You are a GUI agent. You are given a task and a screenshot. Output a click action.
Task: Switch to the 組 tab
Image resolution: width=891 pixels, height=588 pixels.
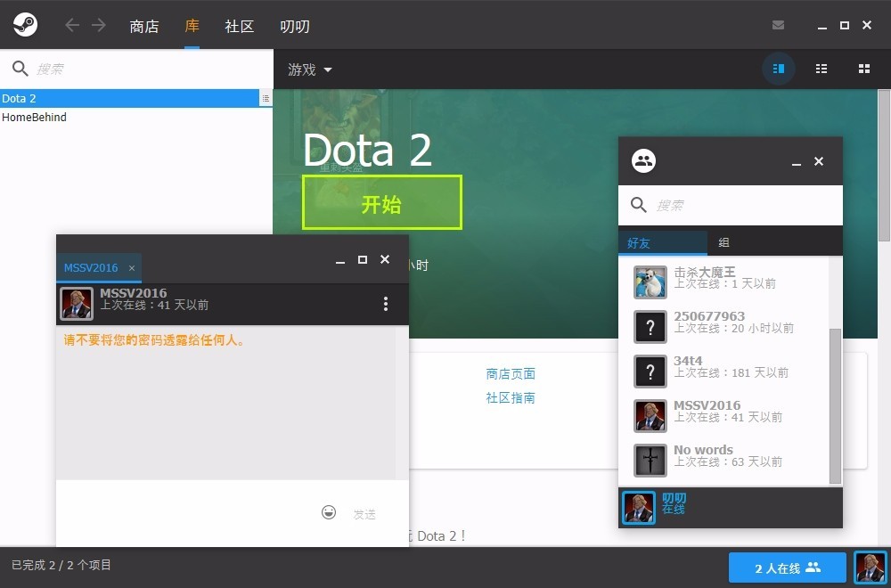point(723,242)
